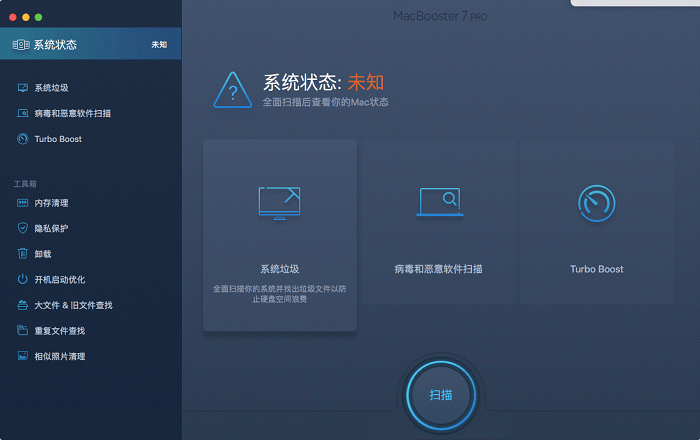Click the large 系统垃圾 monitor icon on card

click(279, 203)
